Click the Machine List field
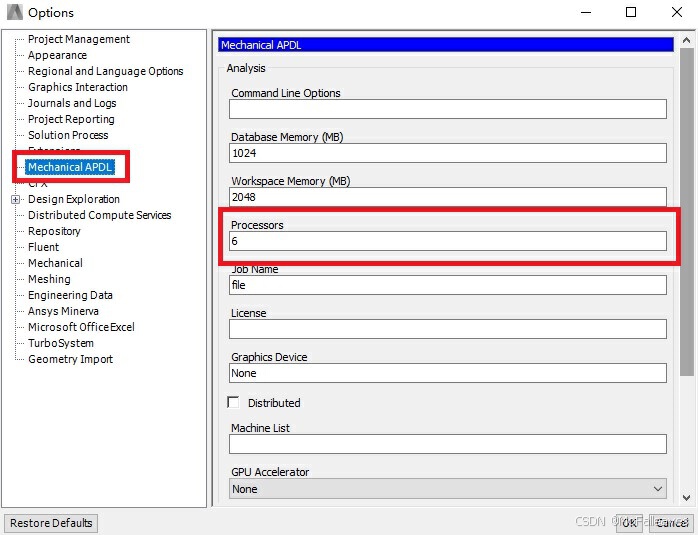Viewport: 698px width, 535px height. (x=448, y=444)
